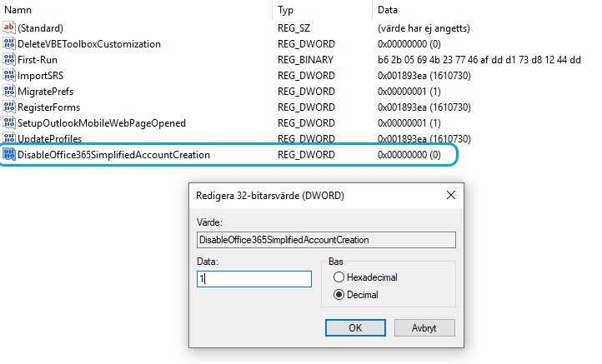Select the DeleteVBEToolboxCustomization DWORD icon
The height and width of the screenshot is (364, 602).
[x=9, y=43]
